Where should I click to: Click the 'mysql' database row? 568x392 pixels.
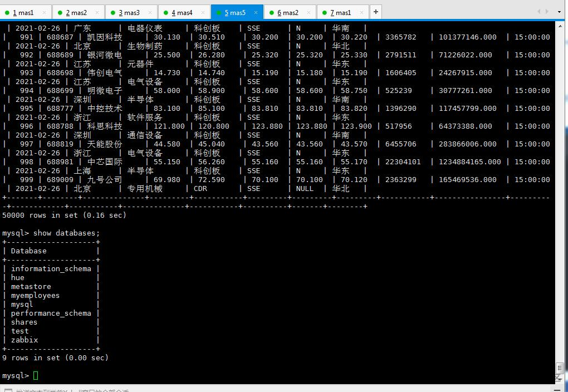[22, 305]
